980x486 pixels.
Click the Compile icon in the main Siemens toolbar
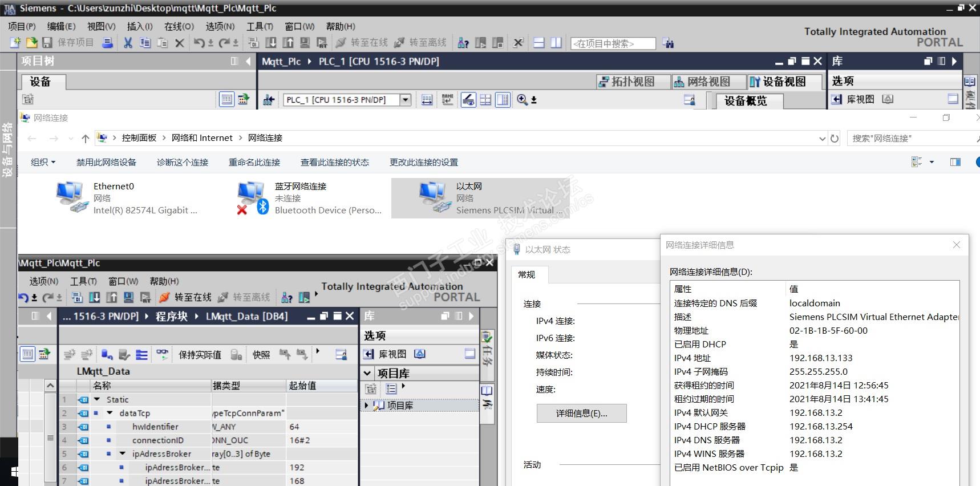(x=253, y=42)
